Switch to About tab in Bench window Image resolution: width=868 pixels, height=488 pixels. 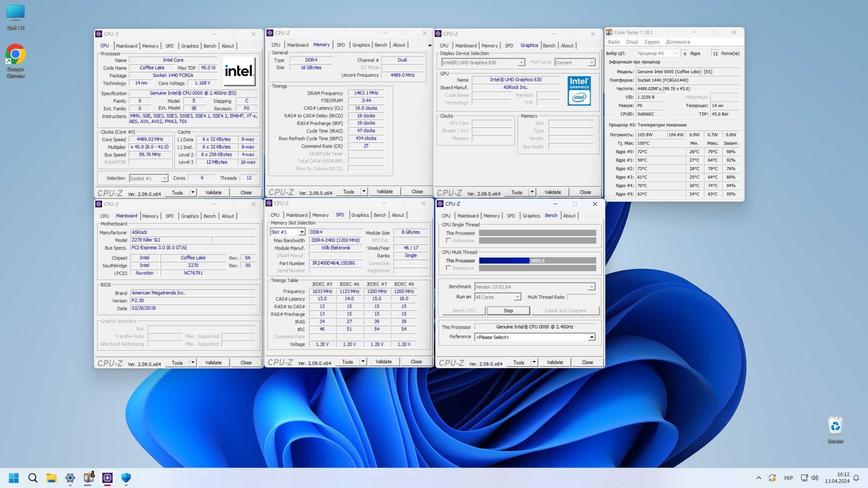569,216
